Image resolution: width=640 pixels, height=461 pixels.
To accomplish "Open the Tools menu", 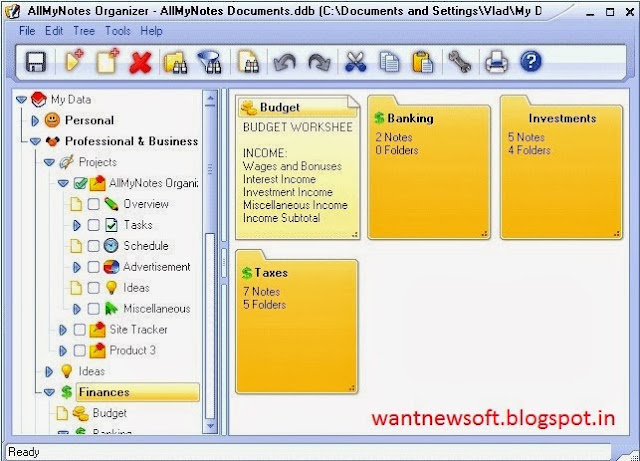I will 118,31.
